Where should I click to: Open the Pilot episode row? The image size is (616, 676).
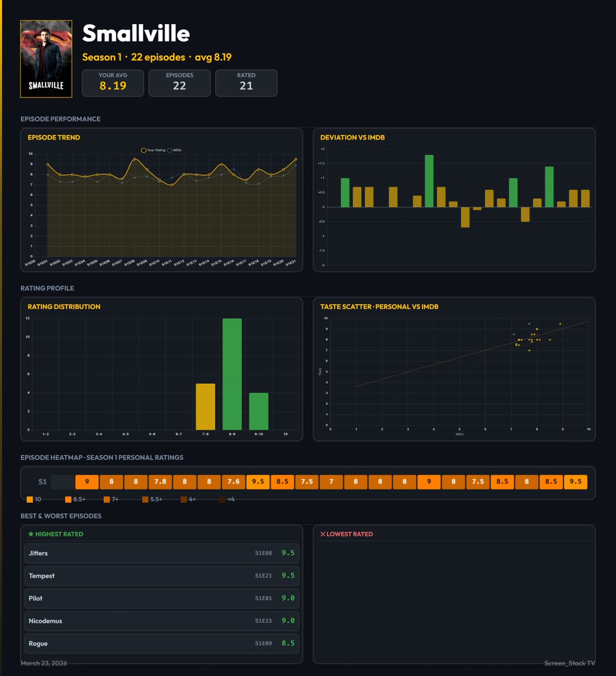click(x=162, y=598)
